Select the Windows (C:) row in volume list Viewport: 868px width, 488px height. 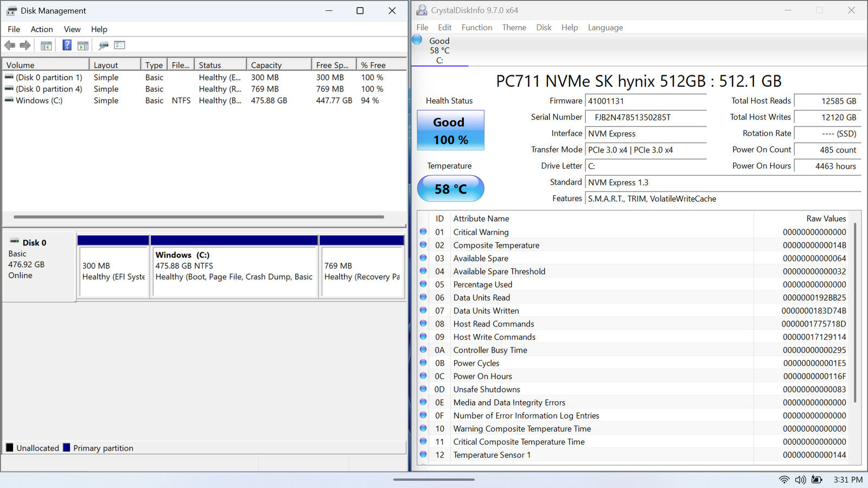point(39,100)
